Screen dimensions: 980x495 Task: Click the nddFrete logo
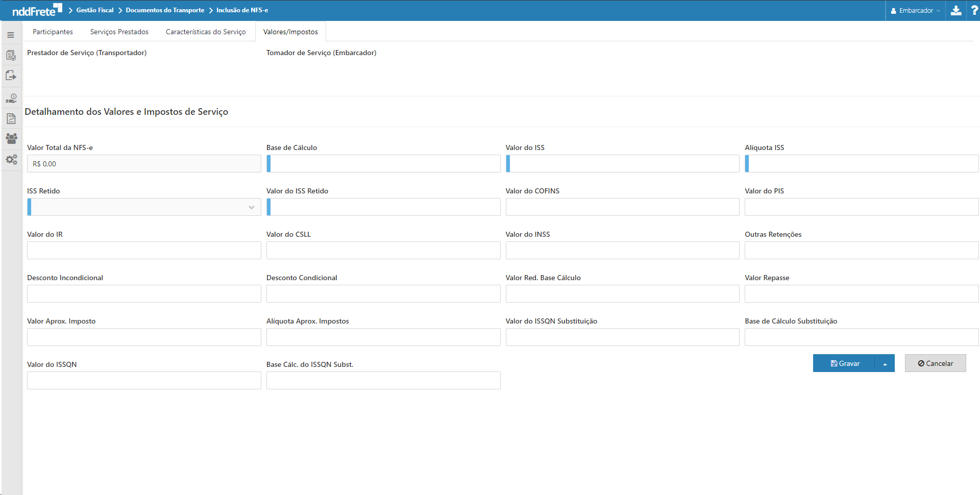click(37, 10)
